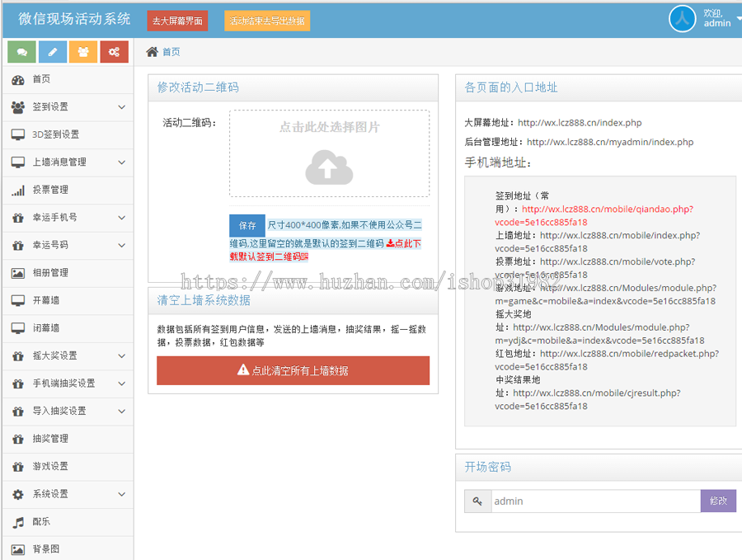The height and width of the screenshot is (560, 742).
Task: Click the red gears settings icon button
Action: coord(114,52)
